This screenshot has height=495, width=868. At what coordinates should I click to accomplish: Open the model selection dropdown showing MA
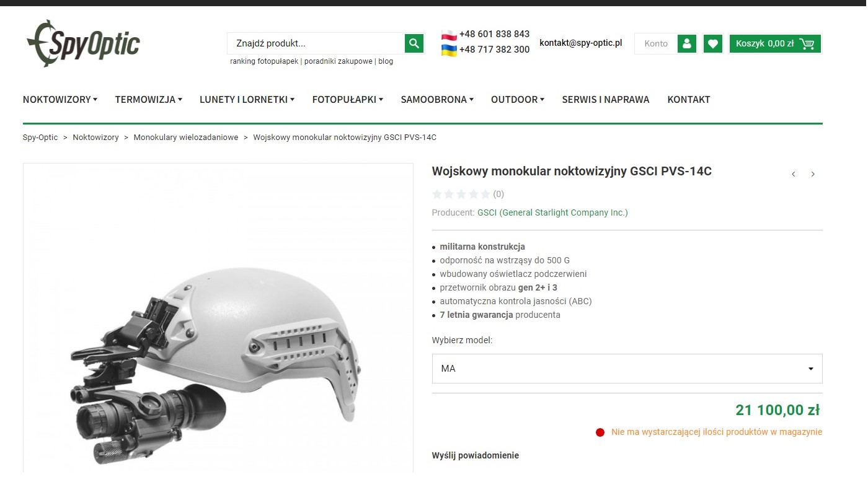click(627, 369)
